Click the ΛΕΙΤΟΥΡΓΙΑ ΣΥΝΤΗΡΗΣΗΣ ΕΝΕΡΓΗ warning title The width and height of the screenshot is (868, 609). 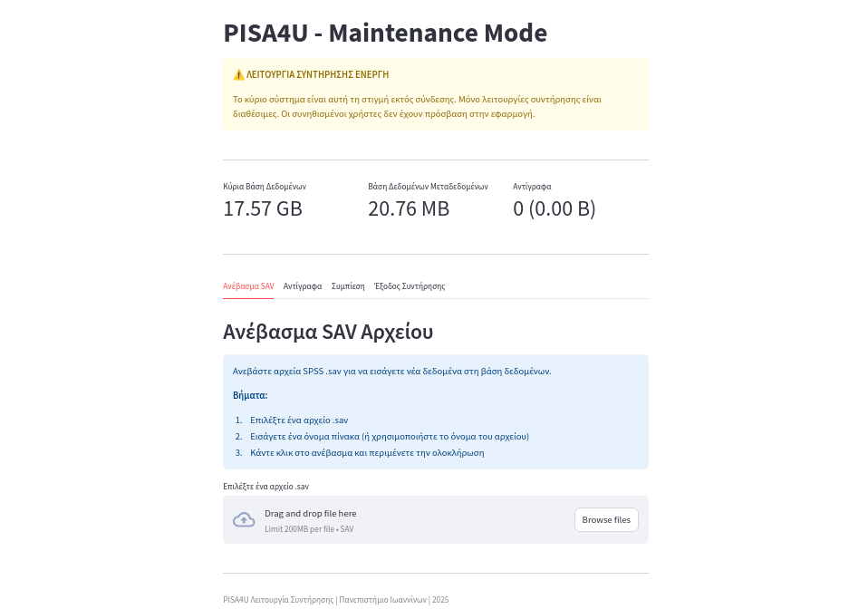317,74
